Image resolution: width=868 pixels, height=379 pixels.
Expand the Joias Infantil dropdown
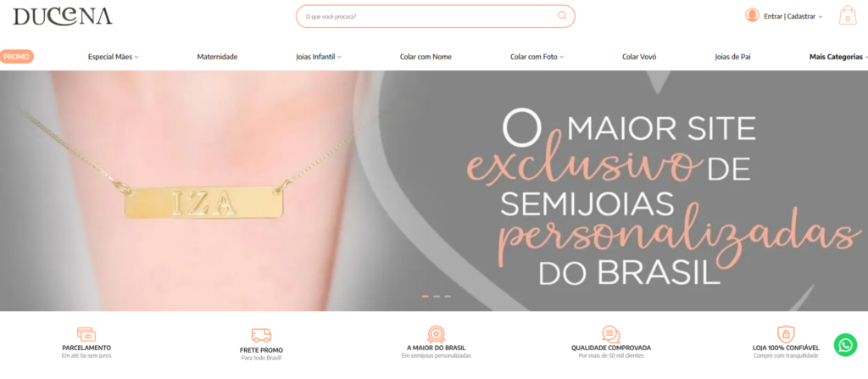pyautogui.click(x=319, y=57)
